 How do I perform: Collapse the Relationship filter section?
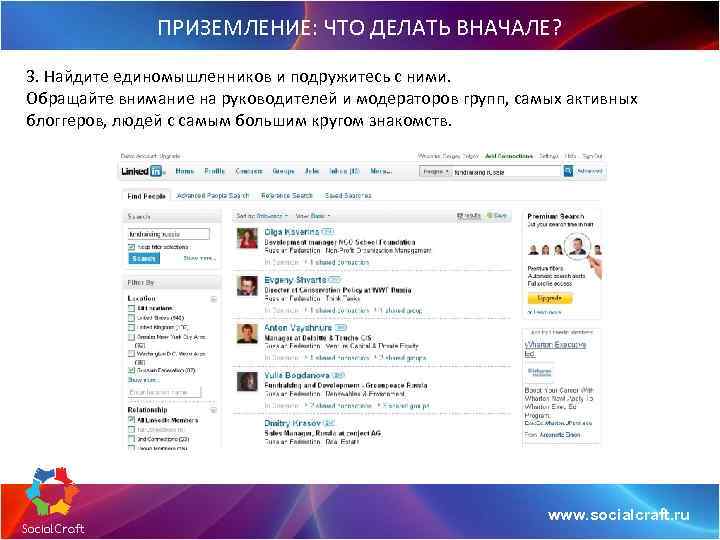pyautogui.click(x=214, y=410)
